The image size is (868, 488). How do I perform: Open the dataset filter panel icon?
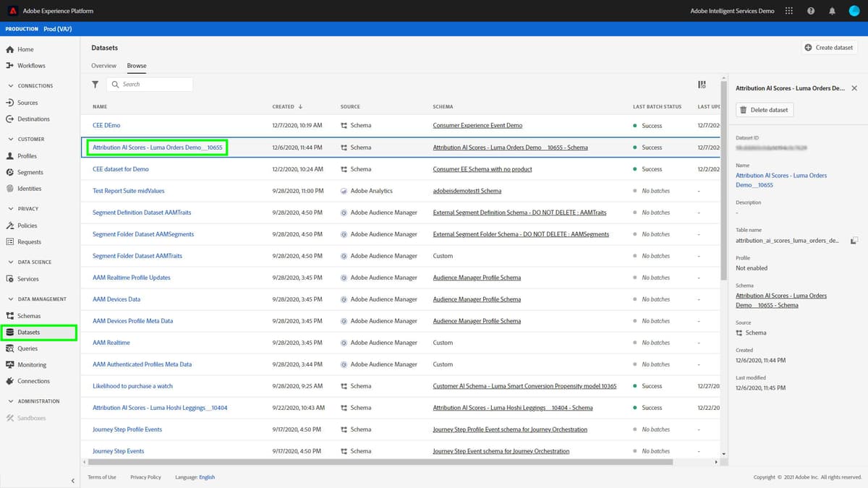click(95, 84)
